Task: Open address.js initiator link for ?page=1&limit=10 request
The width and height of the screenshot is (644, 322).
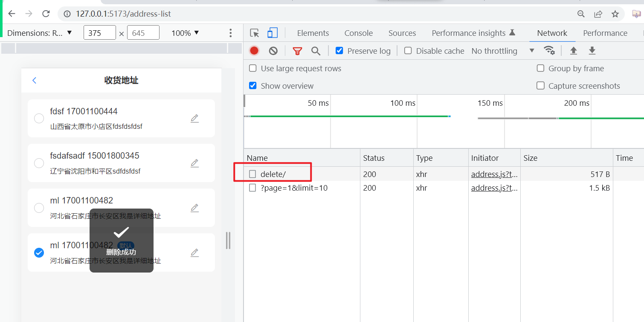Action: coord(494,188)
